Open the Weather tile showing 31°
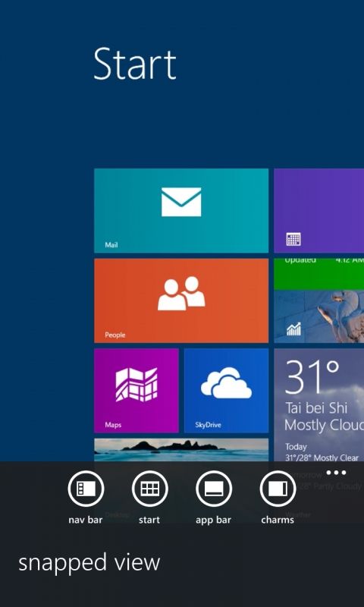The width and height of the screenshot is (364, 607). (319, 436)
